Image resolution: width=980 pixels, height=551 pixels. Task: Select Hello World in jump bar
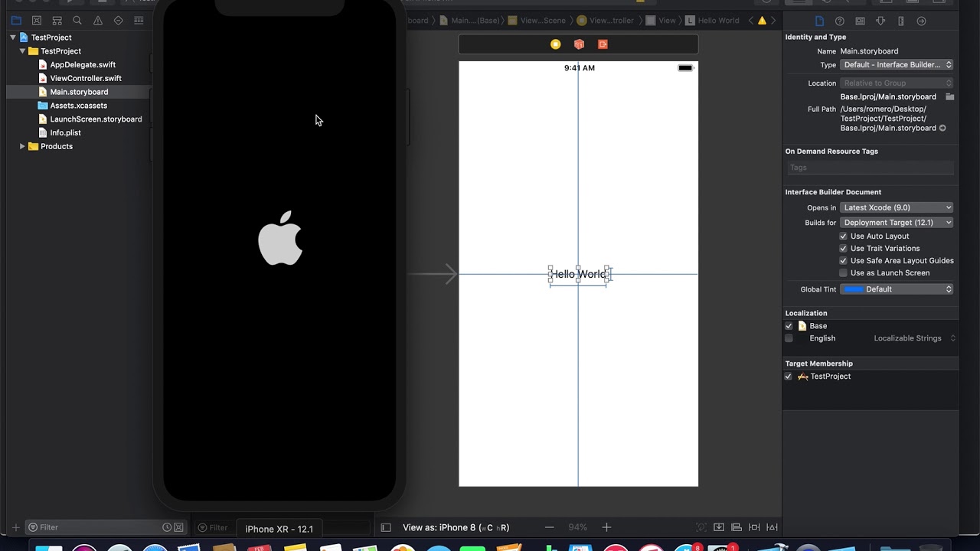pyautogui.click(x=712, y=21)
